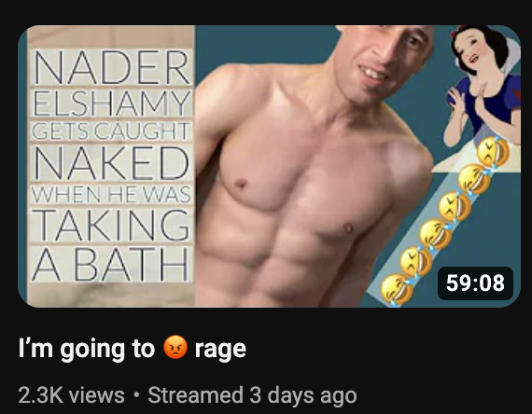This screenshot has width=532, height=414.
Task: Click the "ELSHAMY" text in the thumbnail
Action: [x=111, y=103]
